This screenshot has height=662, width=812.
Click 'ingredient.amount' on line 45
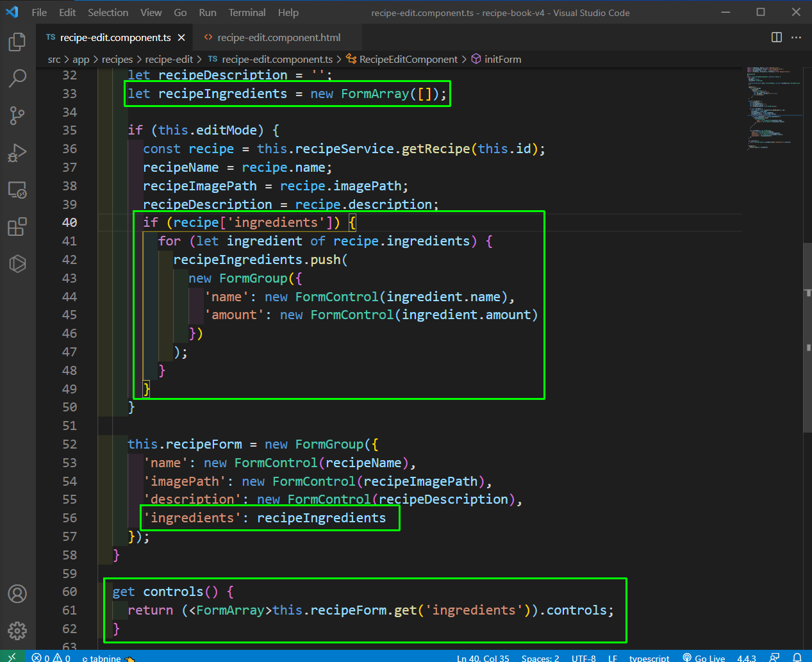click(467, 315)
